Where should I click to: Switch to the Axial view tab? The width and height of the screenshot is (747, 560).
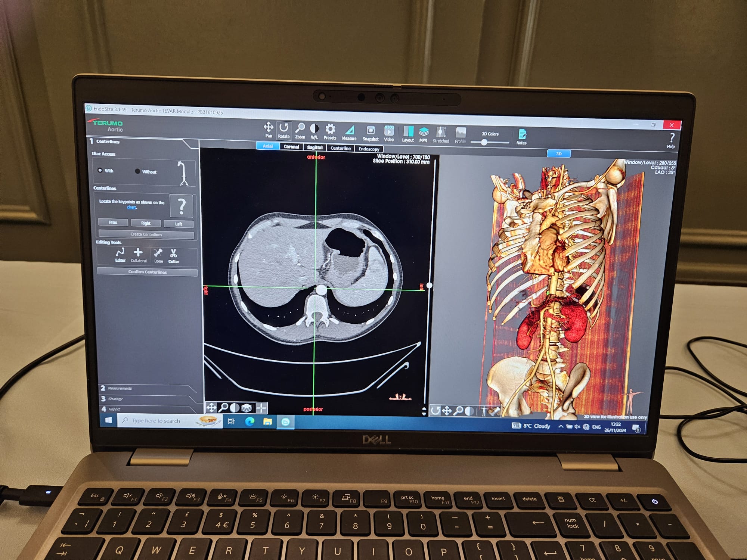pos(268,146)
